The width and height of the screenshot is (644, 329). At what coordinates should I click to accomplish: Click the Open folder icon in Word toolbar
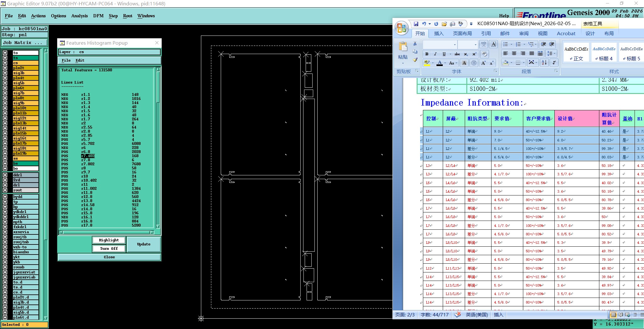(444, 24)
